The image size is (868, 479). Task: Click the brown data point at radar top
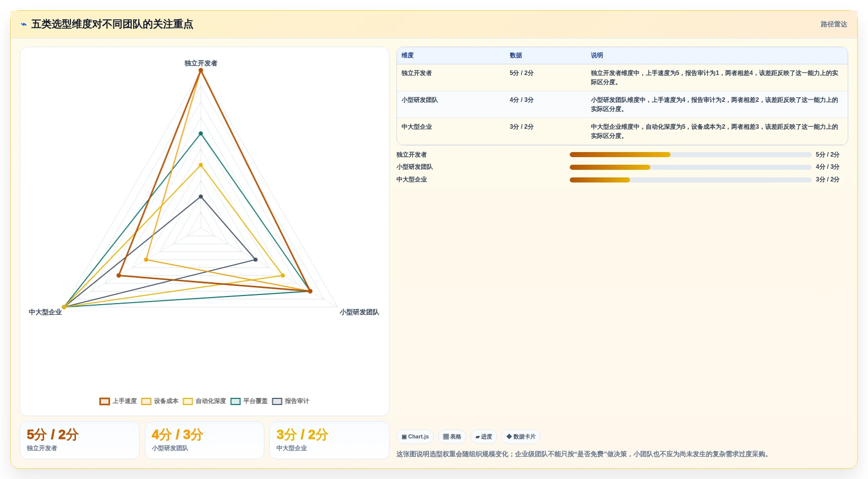[x=201, y=70]
